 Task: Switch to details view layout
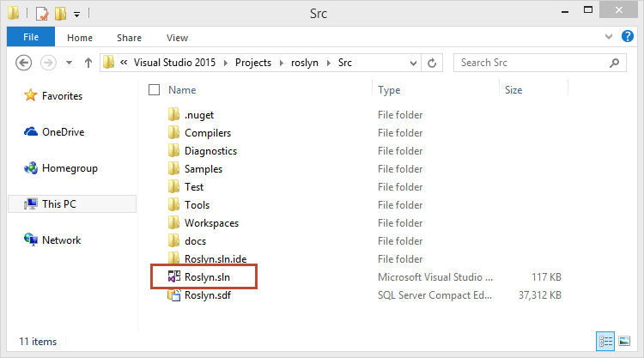coord(605,341)
